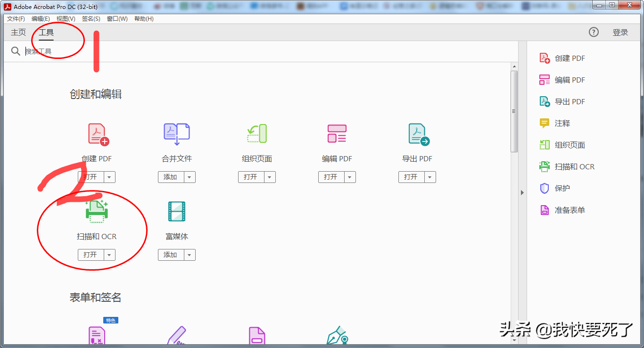The height and width of the screenshot is (348, 644).
Task: Click the purple form field tool icon
Action: (x=257, y=335)
